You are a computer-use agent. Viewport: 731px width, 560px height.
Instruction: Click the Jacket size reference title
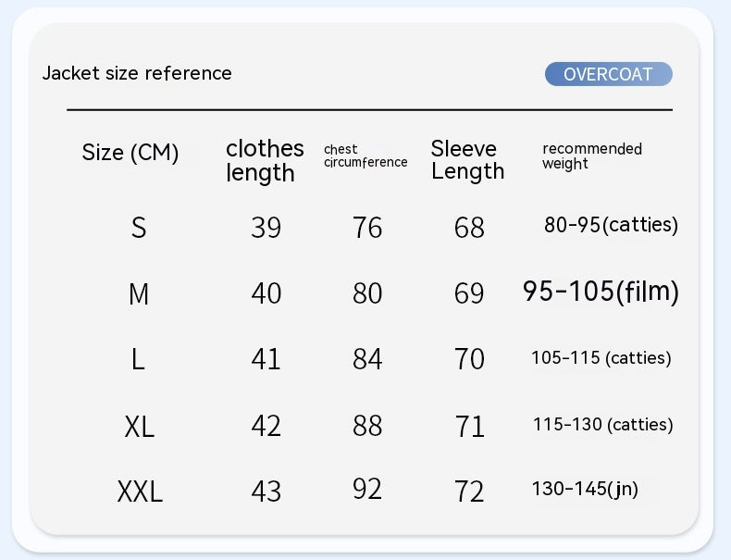pyautogui.click(x=137, y=73)
